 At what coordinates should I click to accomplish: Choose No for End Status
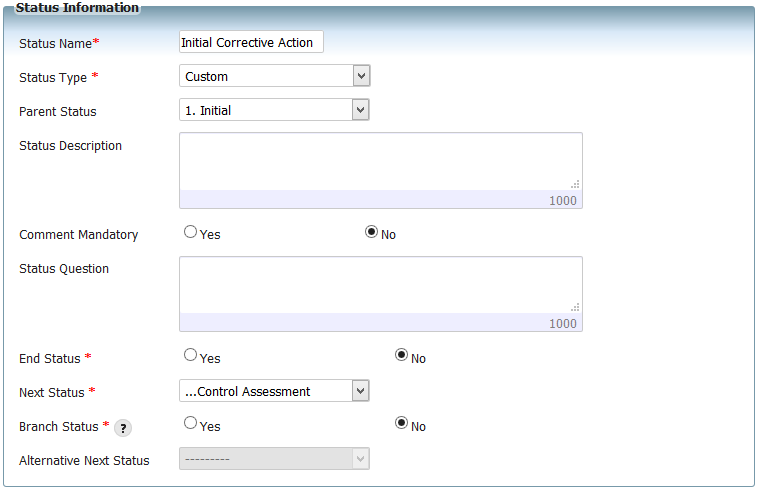pyautogui.click(x=401, y=355)
